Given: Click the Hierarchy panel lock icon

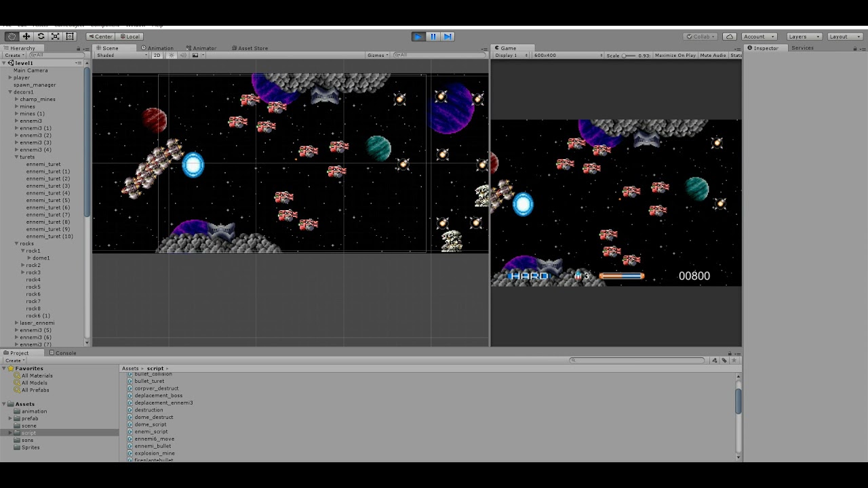Looking at the screenshot, I should click(78, 49).
